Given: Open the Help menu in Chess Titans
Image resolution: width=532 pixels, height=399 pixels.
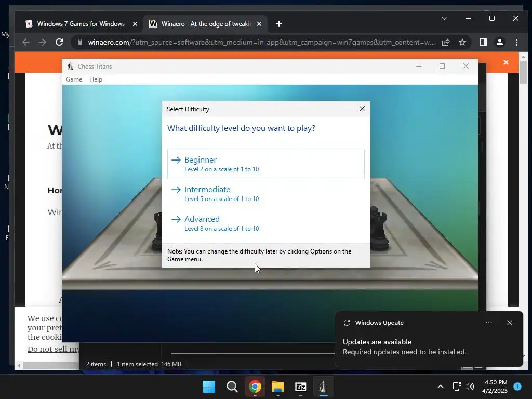Looking at the screenshot, I should [x=96, y=79].
